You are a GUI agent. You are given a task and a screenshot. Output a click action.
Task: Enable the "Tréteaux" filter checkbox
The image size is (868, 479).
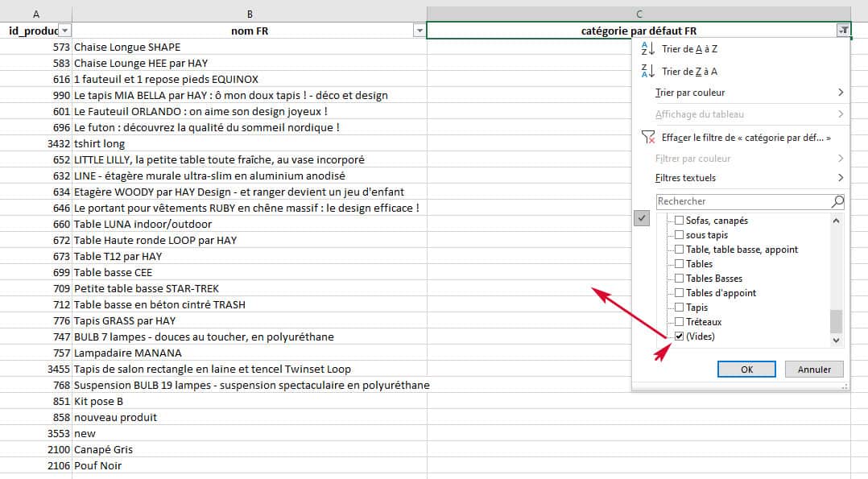680,322
